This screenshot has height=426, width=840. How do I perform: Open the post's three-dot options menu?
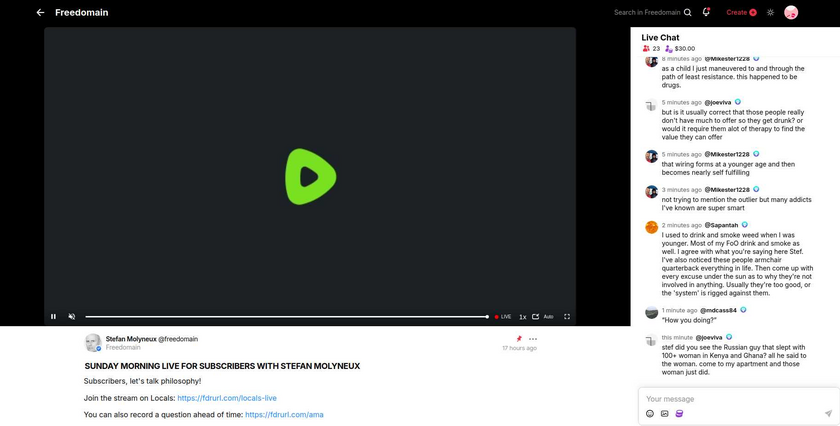click(533, 339)
